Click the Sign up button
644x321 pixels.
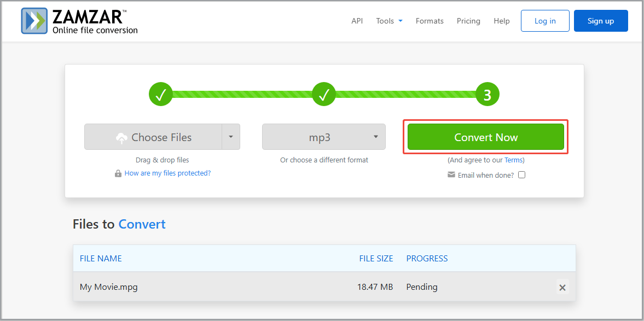(x=601, y=21)
